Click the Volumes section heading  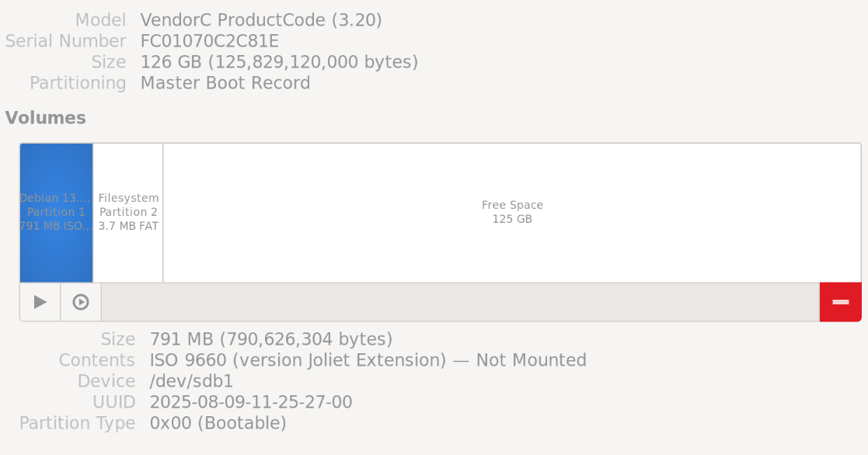pos(45,118)
